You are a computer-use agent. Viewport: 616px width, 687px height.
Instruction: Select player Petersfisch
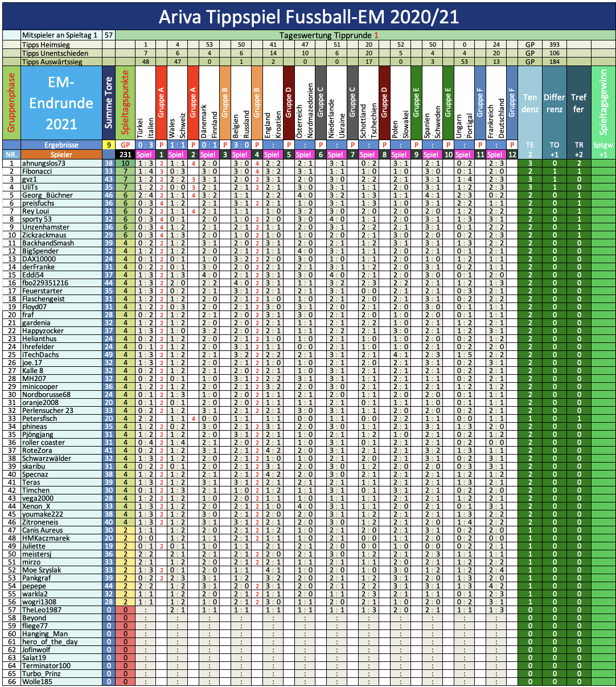[61, 419]
